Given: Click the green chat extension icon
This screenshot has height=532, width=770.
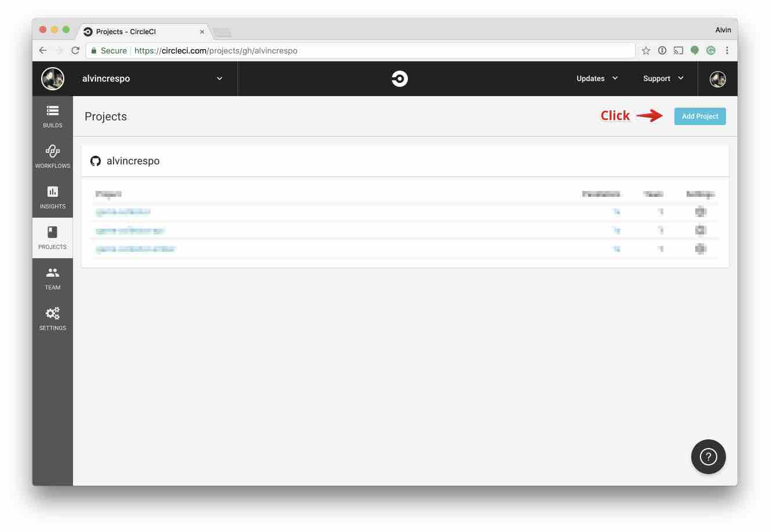Looking at the screenshot, I should click(x=695, y=50).
